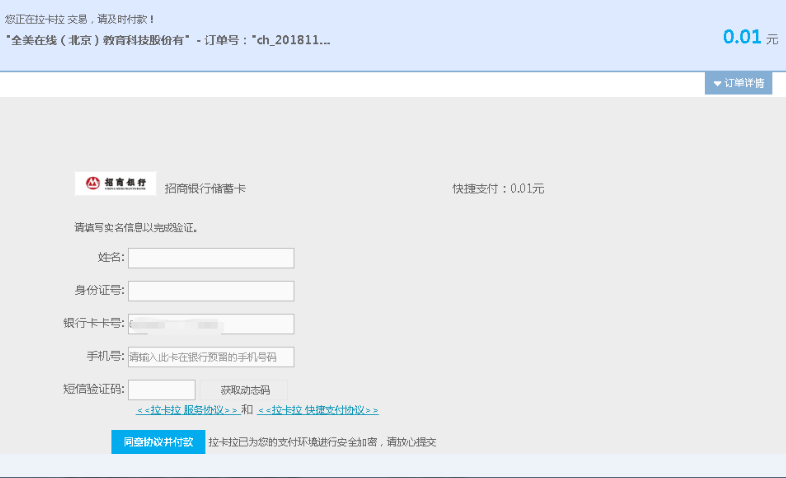The image size is (786, 478).
Task: Click the 手机号 phone number field
Action: click(211, 357)
